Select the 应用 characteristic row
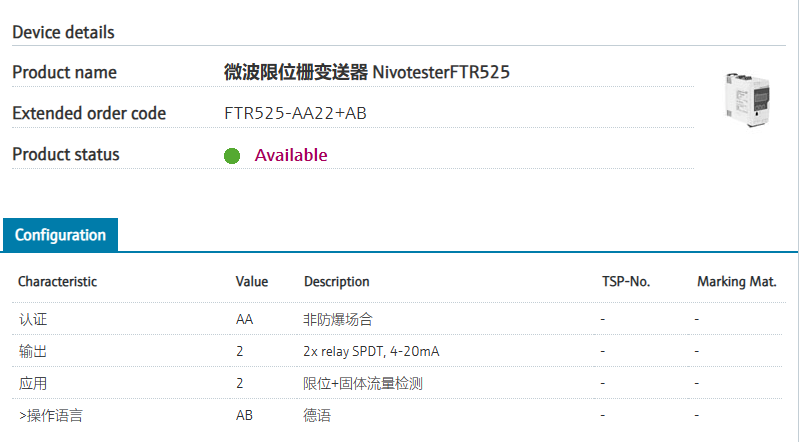Image resolution: width=799 pixels, height=442 pixels. point(33,383)
